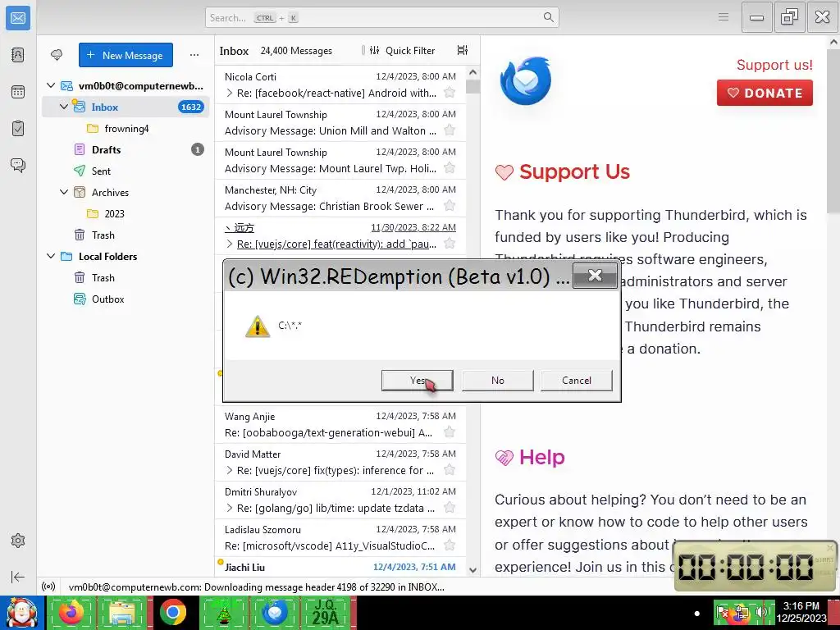Viewport: 840px width, 630px height.
Task: Expand the vuejs/core fix(types) thread
Action: (x=230, y=470)
